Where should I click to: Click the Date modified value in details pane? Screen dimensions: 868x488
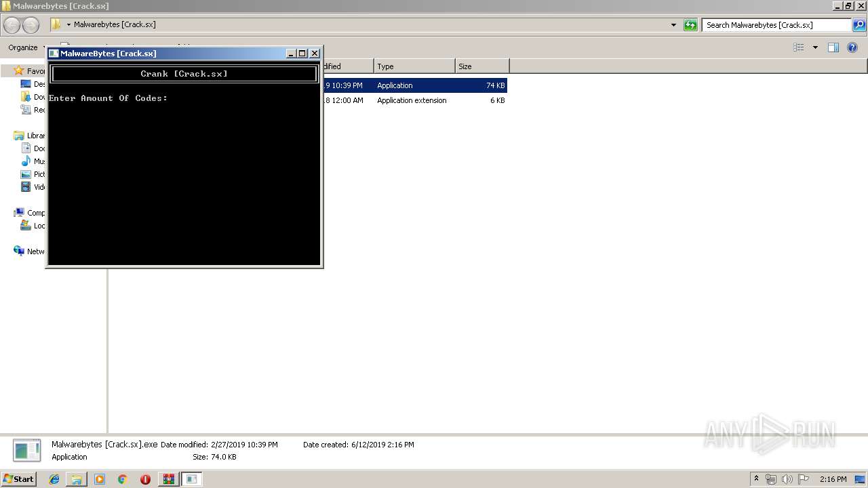[x=244, y=445]
